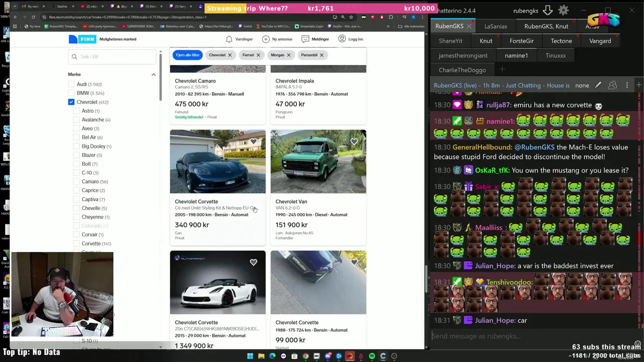Open emote picker in chat input
644x362 pixels.
pos(637,344)
